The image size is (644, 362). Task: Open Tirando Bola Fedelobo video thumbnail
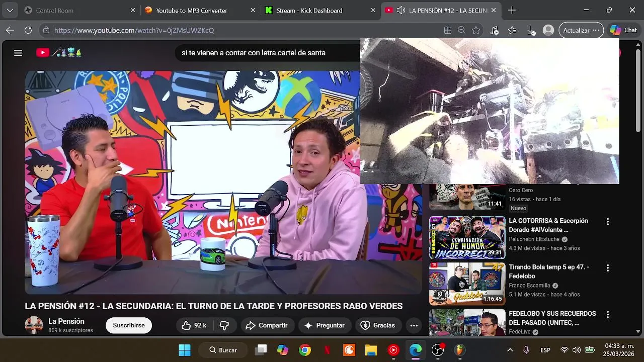[x=467, y=284]
